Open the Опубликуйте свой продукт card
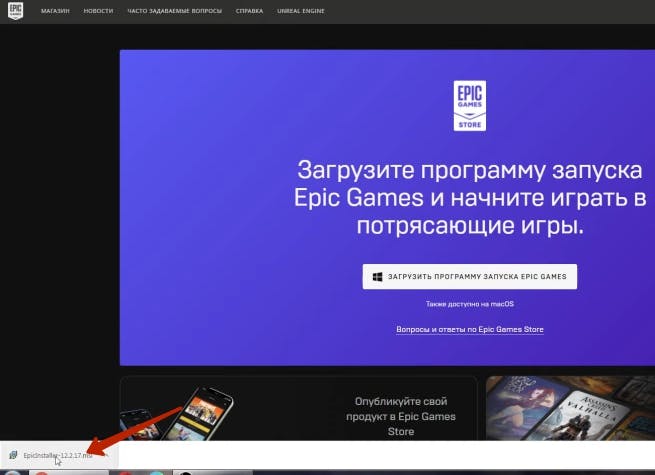 299,409
